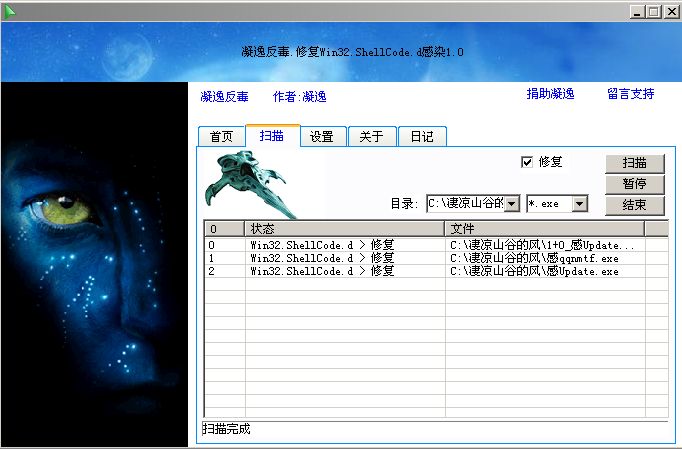Switch to the 日记 tab
This screenshot has width=682, height=449.
422,137
